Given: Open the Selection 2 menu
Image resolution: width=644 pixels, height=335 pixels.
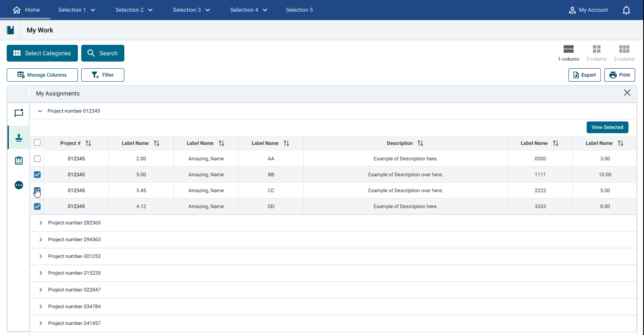Looking at the screenshot, I should click(134, 10).
